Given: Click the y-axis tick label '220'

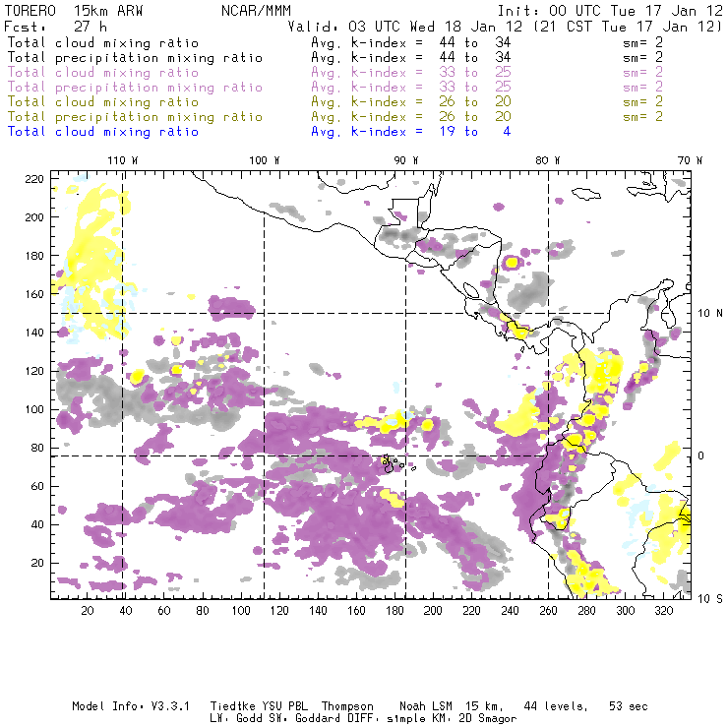Looking at the screenshot, I should click(34, 179).
